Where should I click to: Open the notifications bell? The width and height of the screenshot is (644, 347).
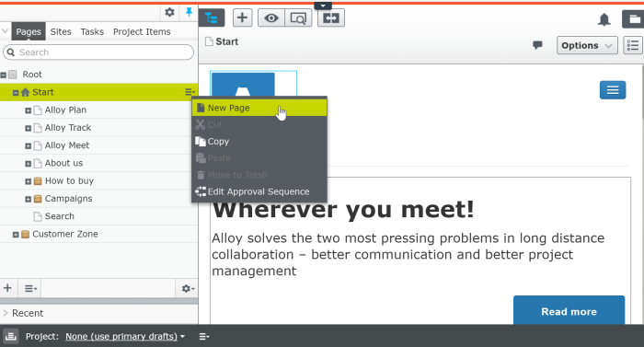604,19
